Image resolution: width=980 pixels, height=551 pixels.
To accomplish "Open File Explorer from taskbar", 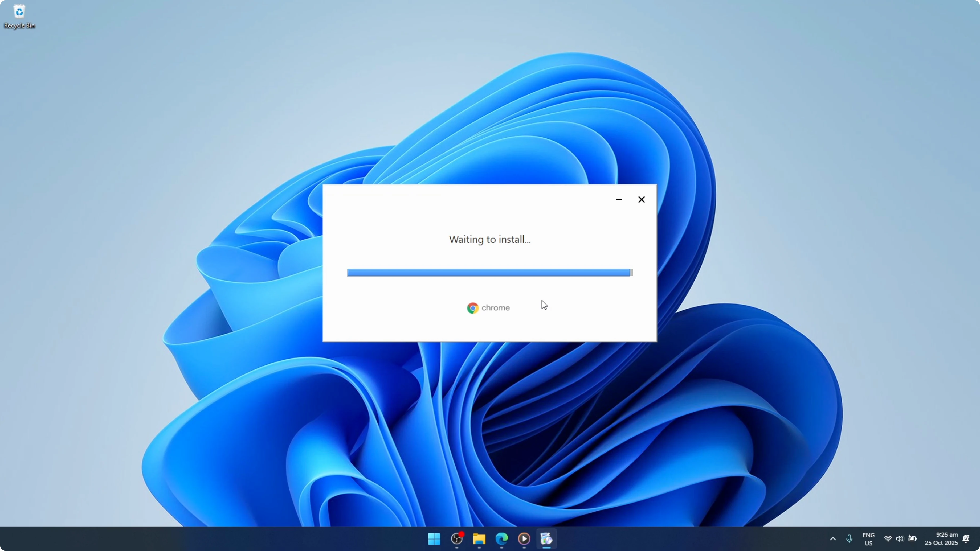I will click(479, 538).
